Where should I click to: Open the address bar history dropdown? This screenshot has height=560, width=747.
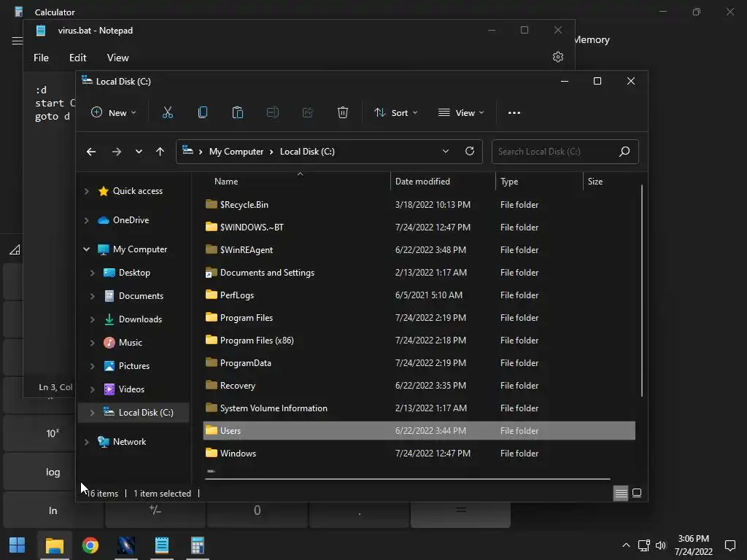click(446, 151)
